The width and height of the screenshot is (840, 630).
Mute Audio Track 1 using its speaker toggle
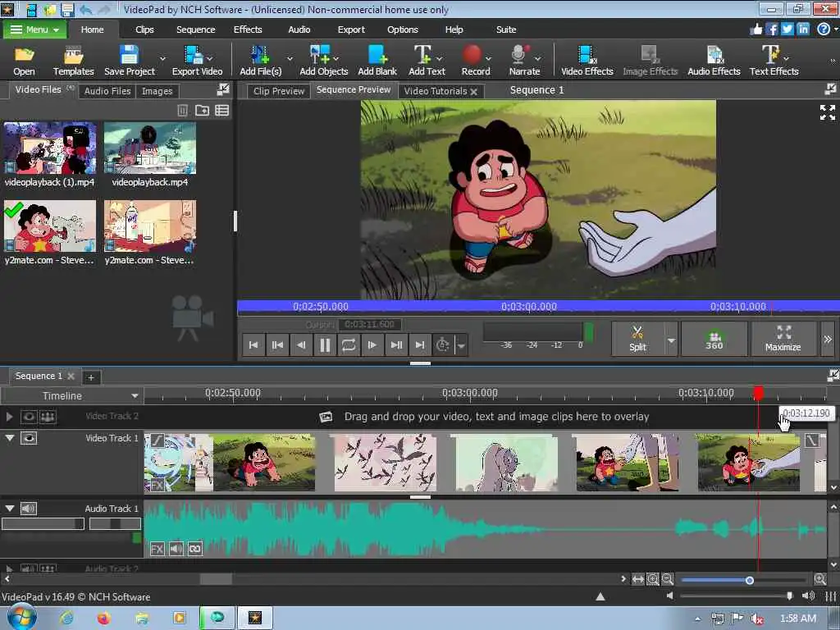[29, 509]
